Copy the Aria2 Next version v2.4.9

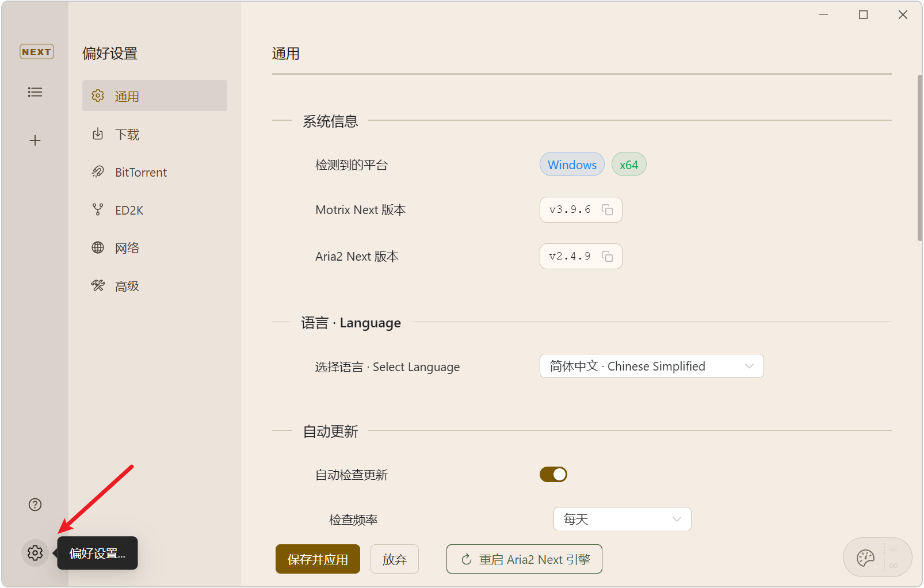click(608, 256)
